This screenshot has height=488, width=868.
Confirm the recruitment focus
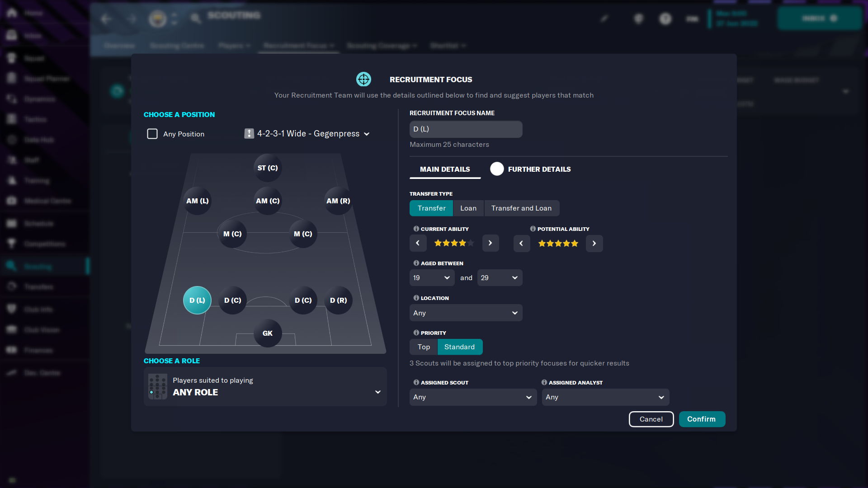pyautogui.click(x=702, y=419)
